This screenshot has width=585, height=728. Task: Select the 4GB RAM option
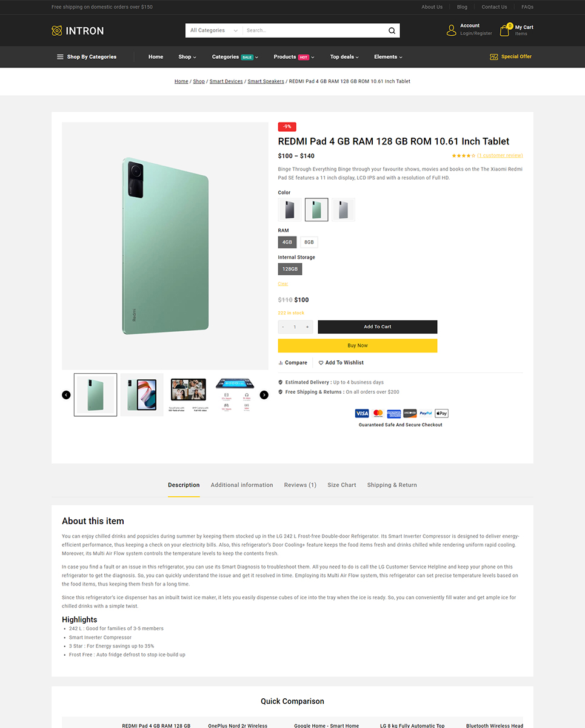[287, 242]
